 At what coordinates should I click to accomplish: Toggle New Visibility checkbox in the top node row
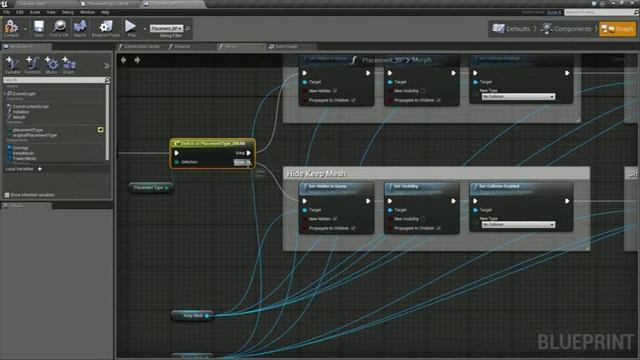[x=423, y=91]
